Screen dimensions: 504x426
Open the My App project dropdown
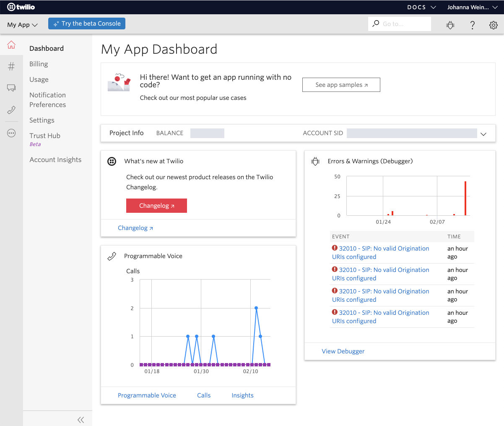tap(22, 25)
